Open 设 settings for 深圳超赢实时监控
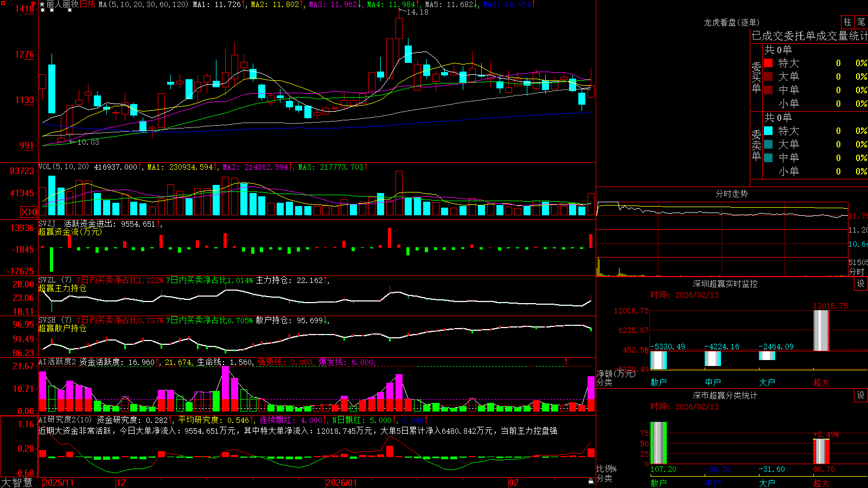Viewport: 868px width, 488px height. pos(861,284)
